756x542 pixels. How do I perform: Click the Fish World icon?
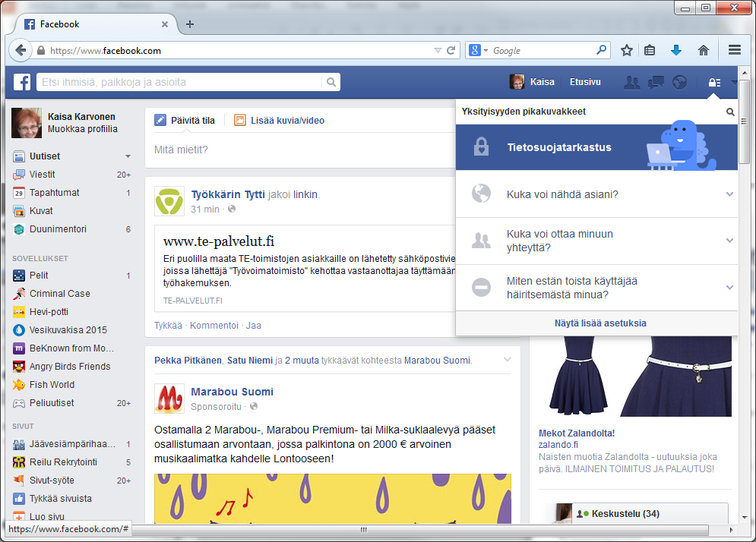[x=19, y=385]
